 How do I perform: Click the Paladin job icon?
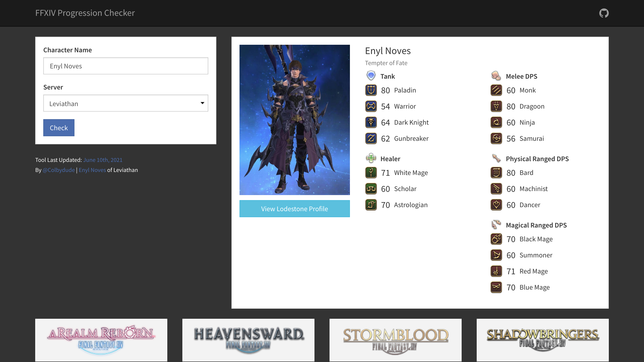pos(371,90)
